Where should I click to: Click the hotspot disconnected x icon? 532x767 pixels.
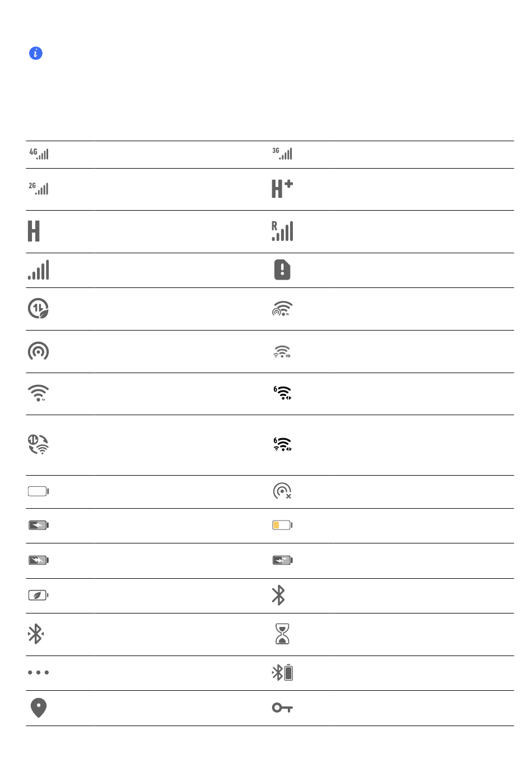coord(282,491)
